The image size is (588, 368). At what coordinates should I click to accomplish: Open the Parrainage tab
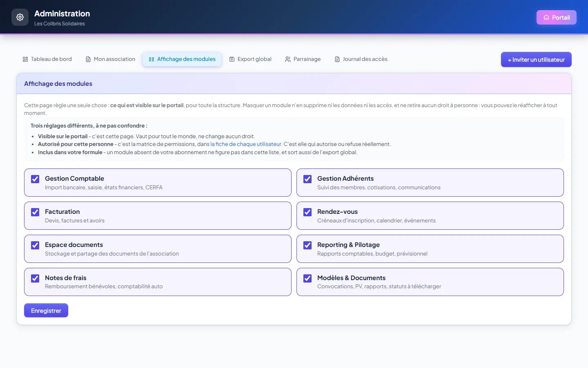click(303, 59)
